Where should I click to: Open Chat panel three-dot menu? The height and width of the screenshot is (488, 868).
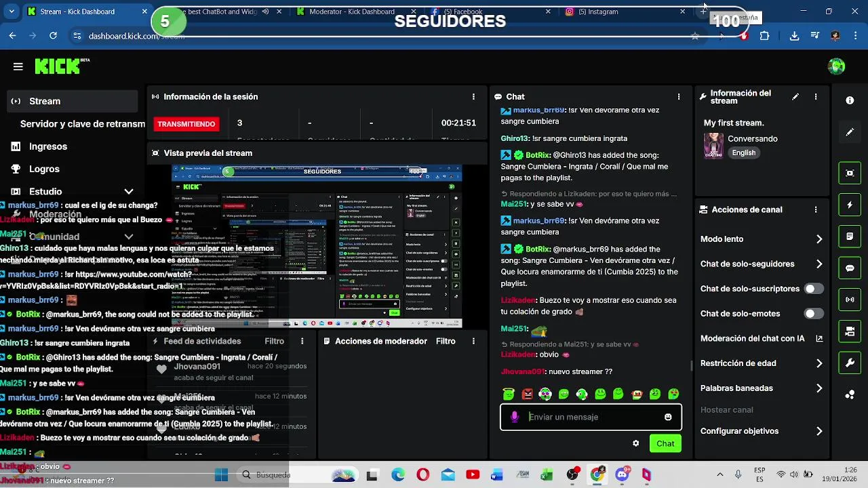[x=679, y=97]
